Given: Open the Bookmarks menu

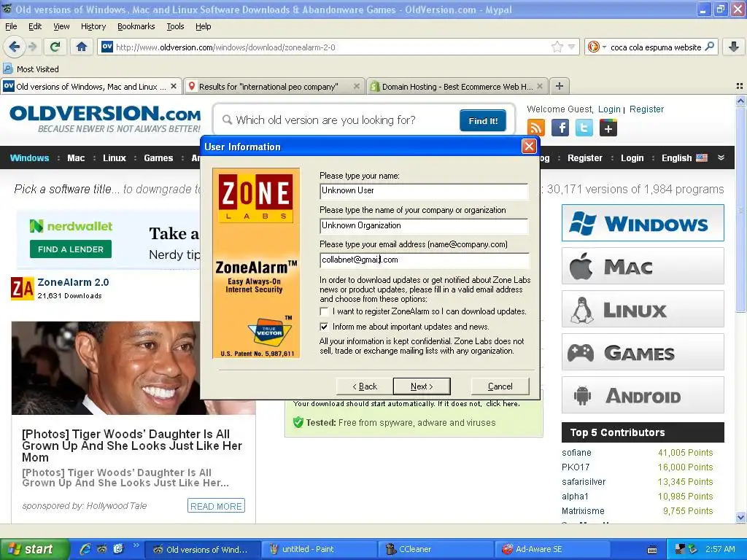Looking at the screenshot, I should (136, 26).
